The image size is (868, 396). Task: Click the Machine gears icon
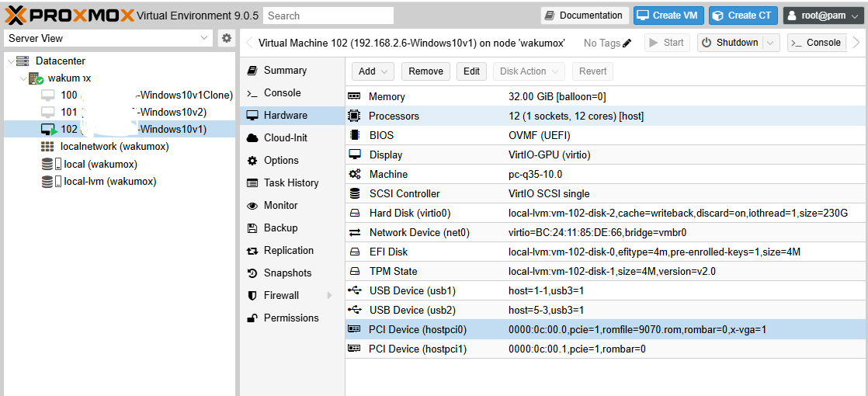(354, 174)
